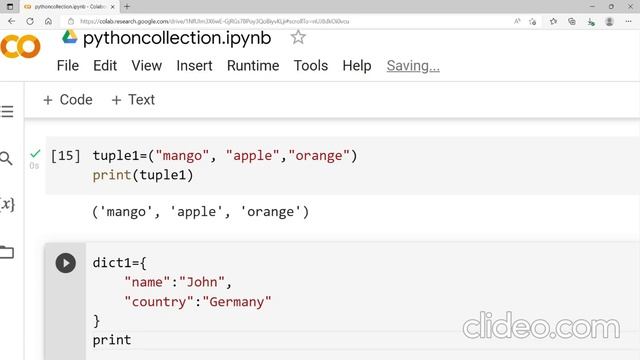
Task: Open the browser profile avatar
Action: [x=609, y=21]
